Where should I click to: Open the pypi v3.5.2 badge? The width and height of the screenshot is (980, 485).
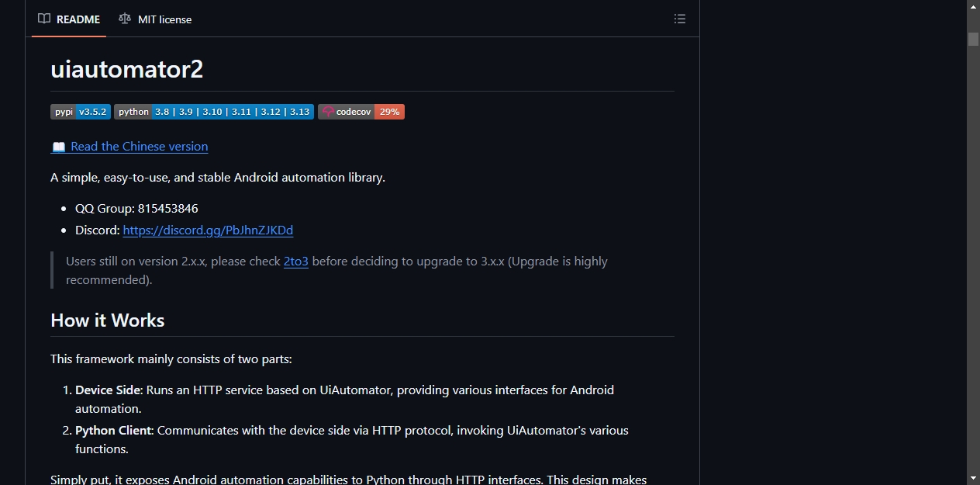coord(81,112)
